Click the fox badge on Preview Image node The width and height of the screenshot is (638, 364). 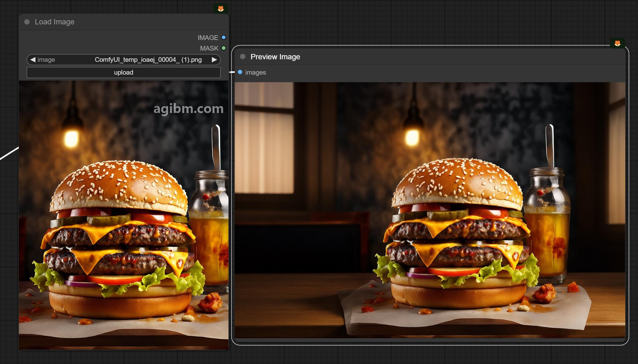pyautogui.click(x=617, y=43)
